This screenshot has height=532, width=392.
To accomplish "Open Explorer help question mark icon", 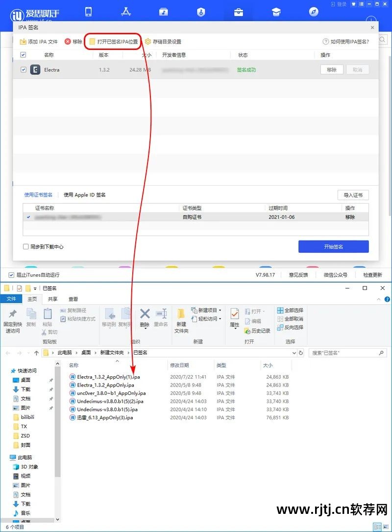I will click(387, 299).
